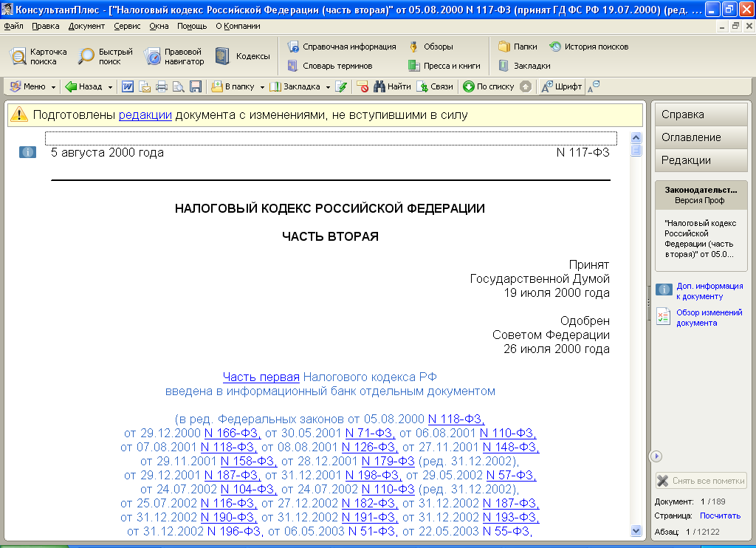Open Обзоры reviews
756x548 pixels.
(430, 47)
